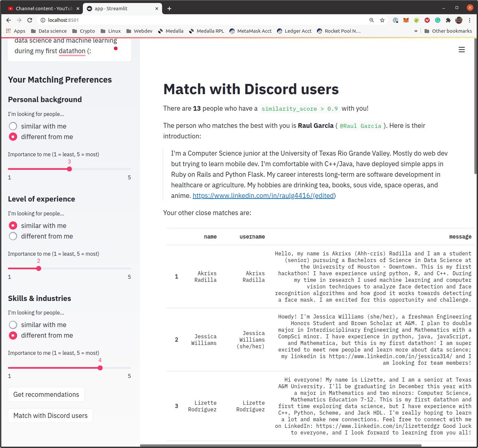Reload the page with the refresh icon
Viewport: 478px width, 448px height.
click(30, 20)
